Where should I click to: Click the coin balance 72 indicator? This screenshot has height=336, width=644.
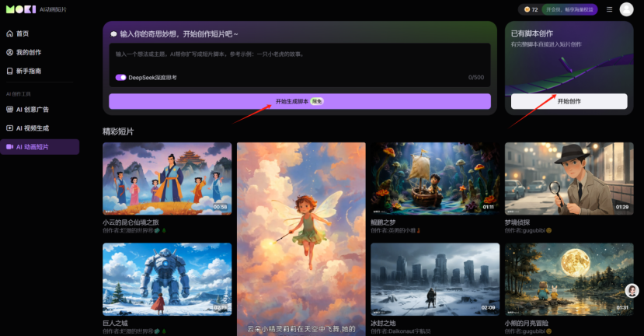pyautogui.click(x=531, y=9)
